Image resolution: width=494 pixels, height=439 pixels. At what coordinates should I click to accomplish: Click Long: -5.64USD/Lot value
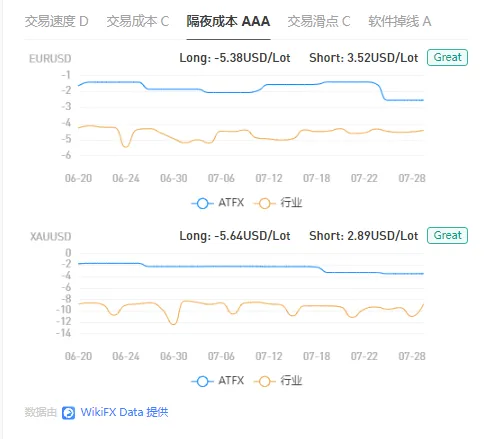pos(235,236)
